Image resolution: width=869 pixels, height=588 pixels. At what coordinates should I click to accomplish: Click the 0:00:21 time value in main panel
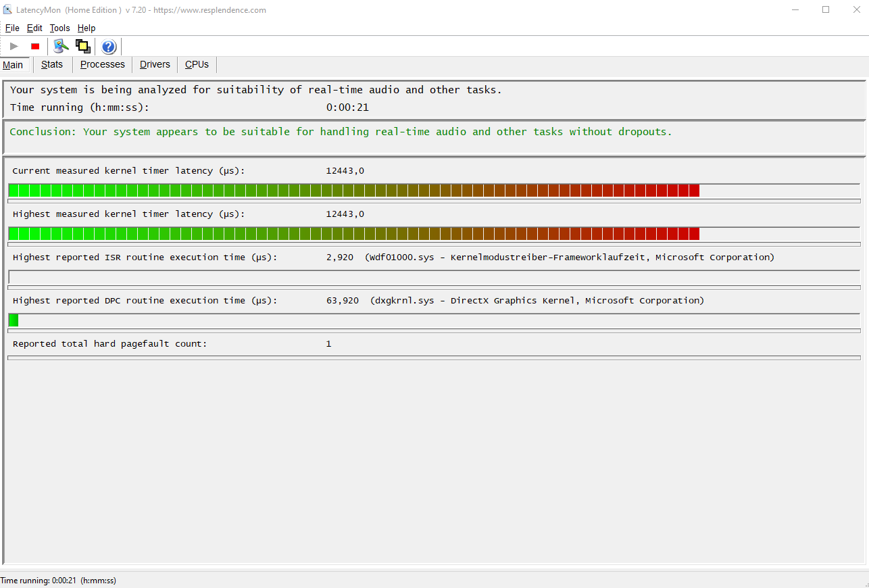pyautogui.click(x=347, y=107)
